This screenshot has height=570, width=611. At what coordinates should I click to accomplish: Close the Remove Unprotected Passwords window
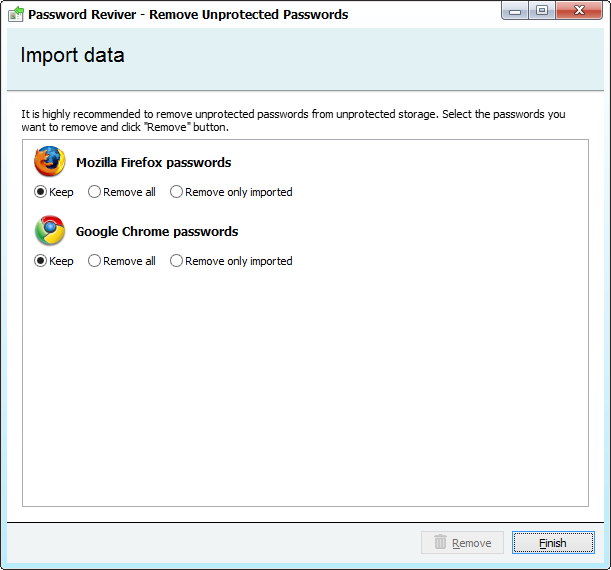click(x=579, y=11)
